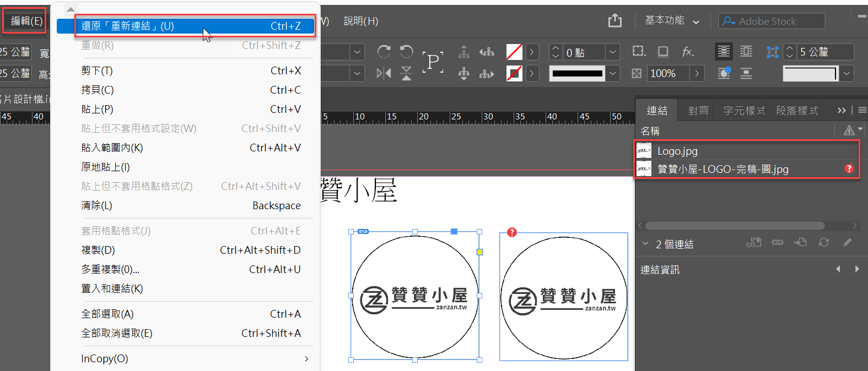Click the Adobe Stock search icon
Image resolution: width=868 pixels, height=371 pixels.
point(729,21)
